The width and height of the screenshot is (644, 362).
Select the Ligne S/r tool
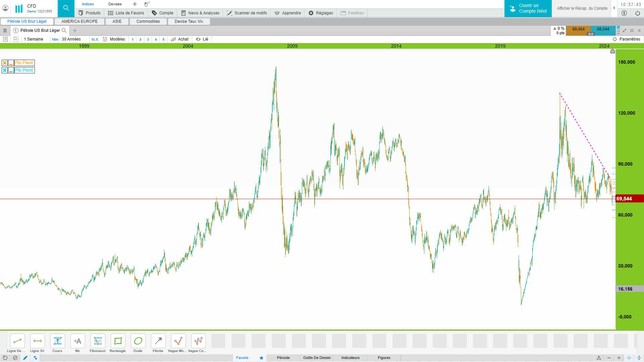pyautogui.click(x=37, y=341)
